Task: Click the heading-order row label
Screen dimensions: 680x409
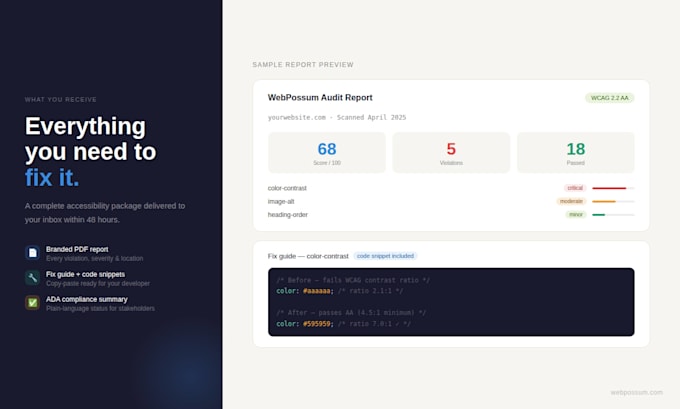Action: point(288,215)
